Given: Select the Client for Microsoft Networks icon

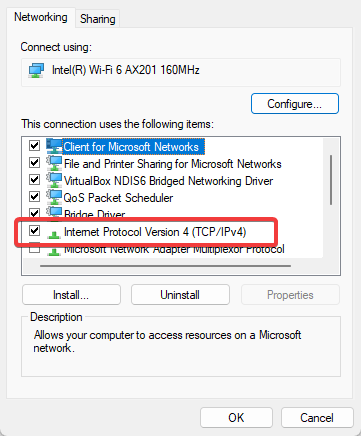Looking at the screenshot, I should pyautogui.click(x=54, y=146).
